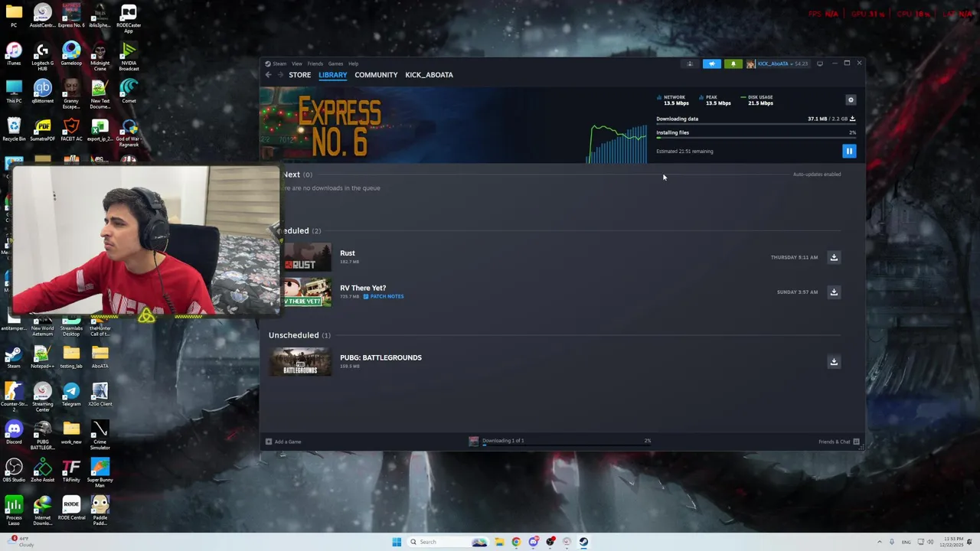Click Auto-updates enabled text

(817, 174)
